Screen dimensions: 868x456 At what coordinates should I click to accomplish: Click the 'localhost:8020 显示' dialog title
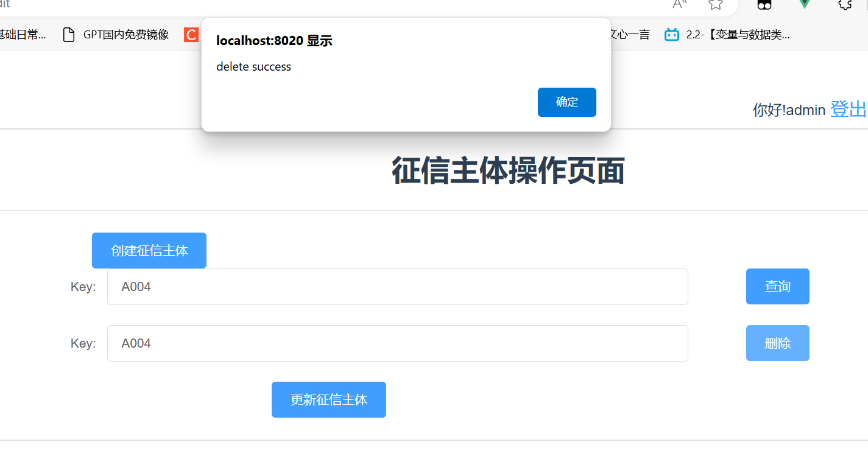pos(274,41)
